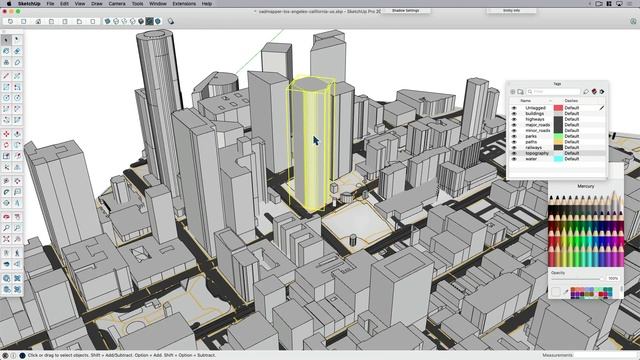Toggle visibility of highways tag
Screen dimensions: 640x360
pos(514,119)
